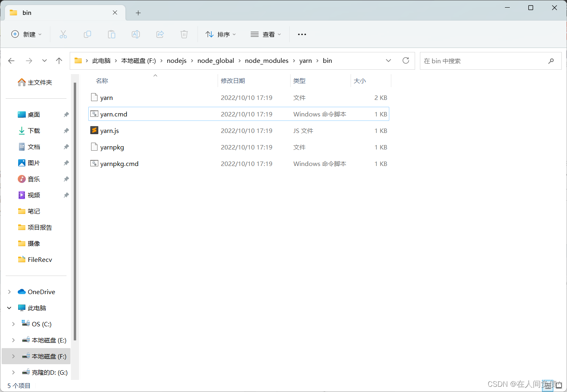
Task: Select the yarn.js file
Action: point(239,131)
